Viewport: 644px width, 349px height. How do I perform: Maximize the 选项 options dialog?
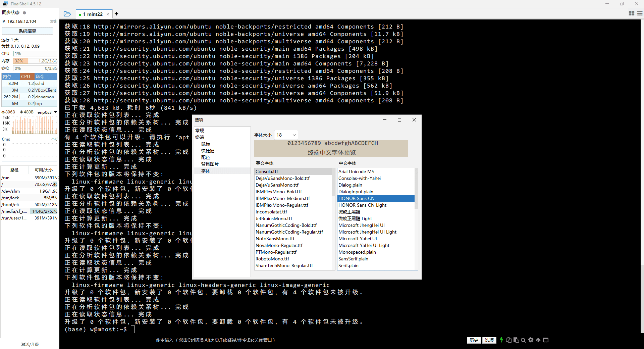(399, 120)
